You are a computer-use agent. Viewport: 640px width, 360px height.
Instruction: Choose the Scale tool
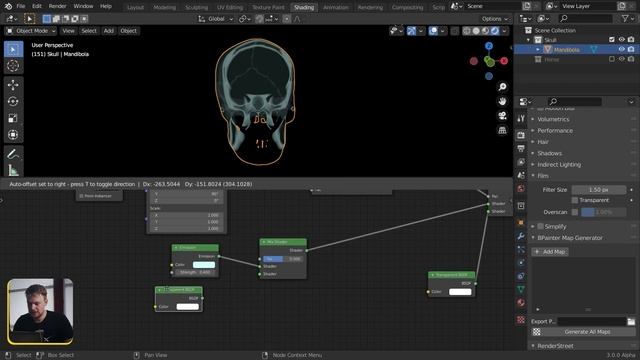pos(13,118)
